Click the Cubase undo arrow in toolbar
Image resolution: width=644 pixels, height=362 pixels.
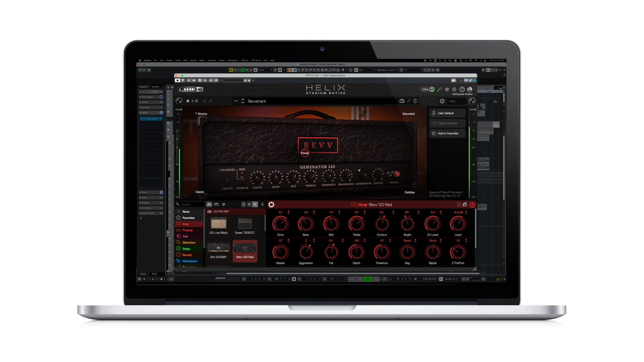pyautogui.click(x=140, y=70)
